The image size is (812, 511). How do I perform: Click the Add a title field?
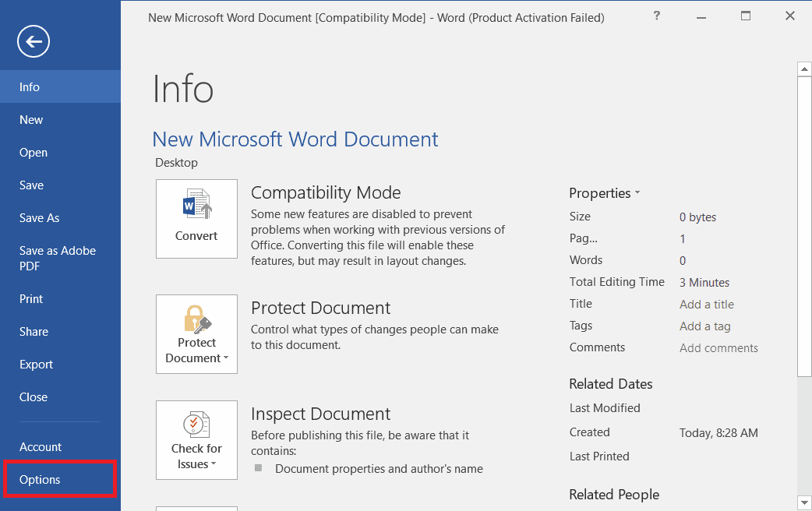(706, 305)
